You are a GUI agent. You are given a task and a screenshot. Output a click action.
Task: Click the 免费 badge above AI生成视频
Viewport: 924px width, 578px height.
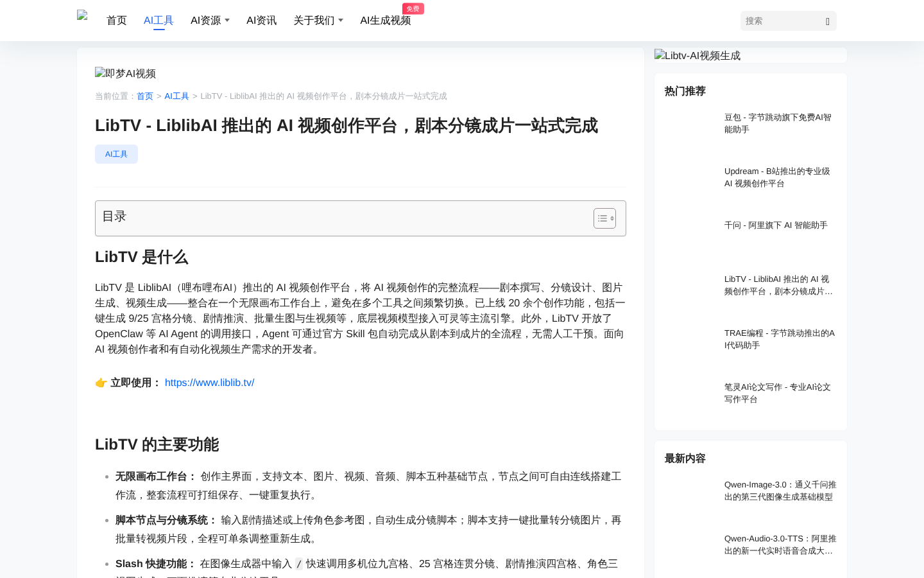pos(413,8)
